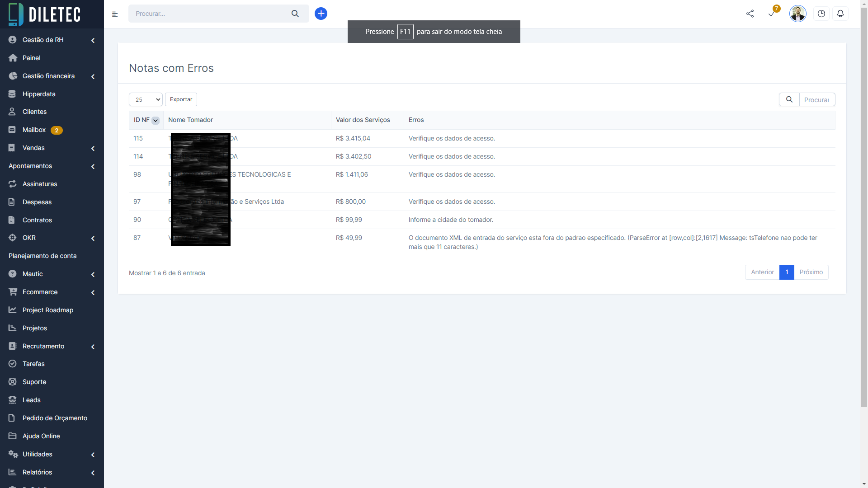Click the user profile avatar
Image resolution: width=868 pixels, height=488 pixels.
click(797, 14)
